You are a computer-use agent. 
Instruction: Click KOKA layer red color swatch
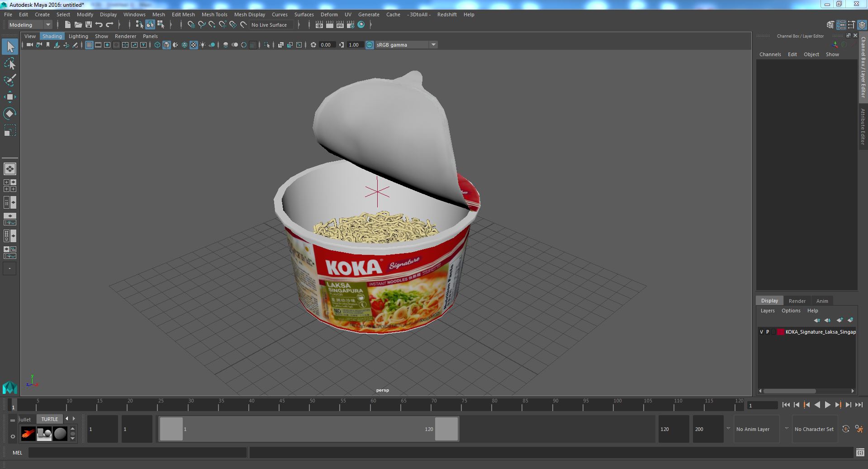tap(781, 332)
